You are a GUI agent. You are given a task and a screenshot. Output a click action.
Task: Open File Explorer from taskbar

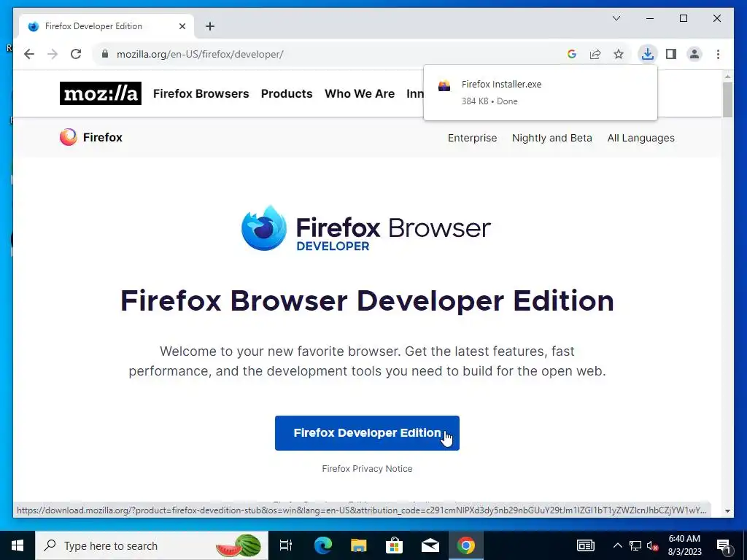[358, 545]
